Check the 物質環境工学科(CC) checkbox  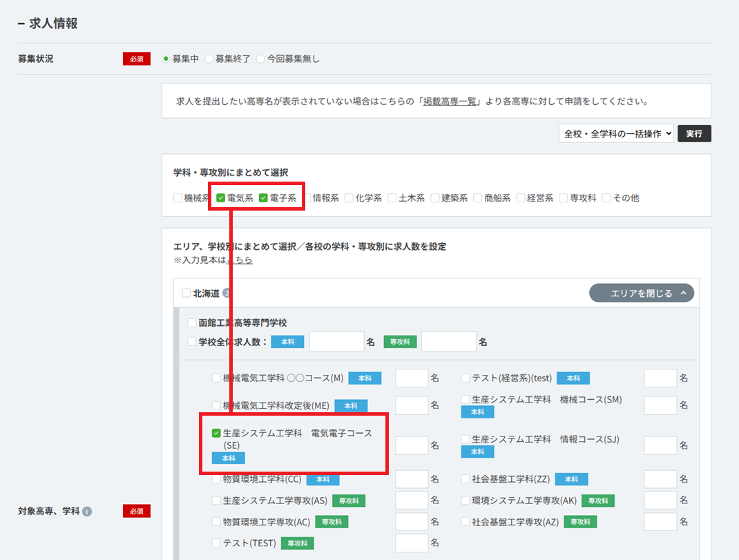point(216,479)
